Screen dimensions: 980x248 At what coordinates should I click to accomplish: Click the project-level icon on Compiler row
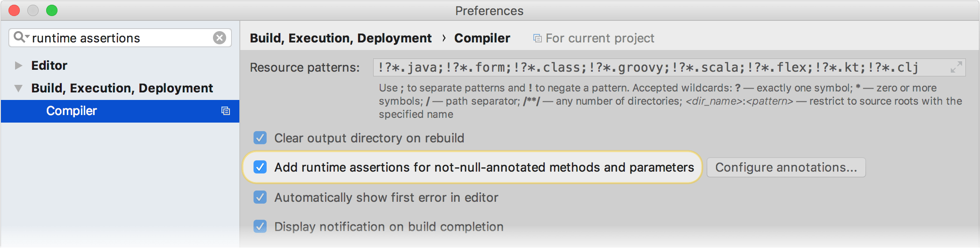pos(226,111)
